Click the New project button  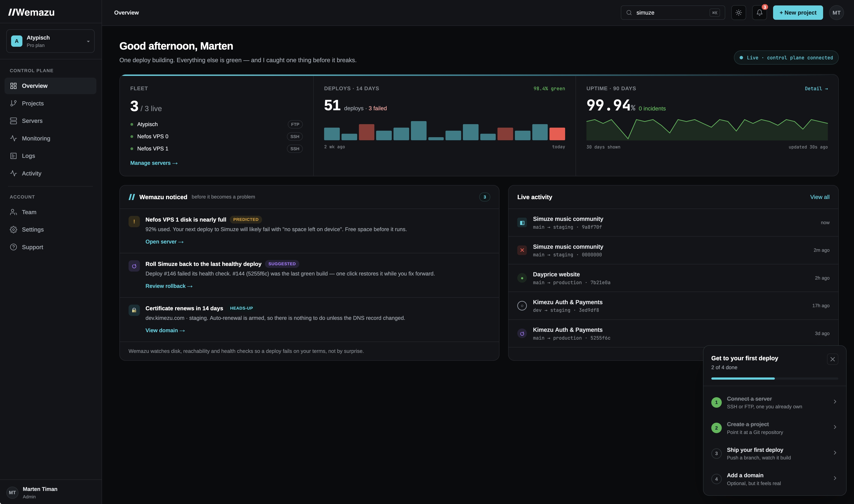798,13
